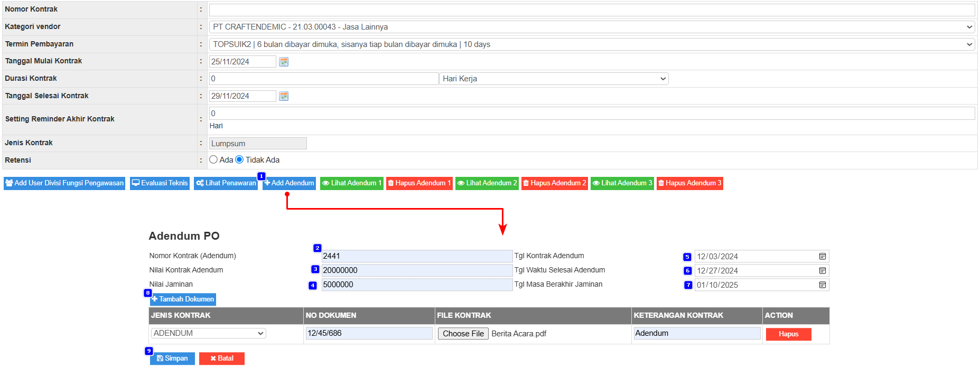Click Choose File for kontrak upload
The height and width of the screenshot is (368, 980).
(463, 334)
